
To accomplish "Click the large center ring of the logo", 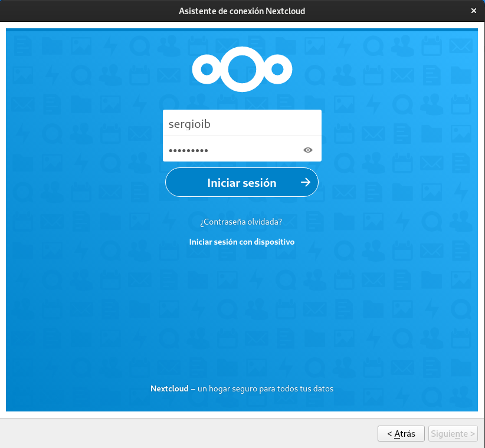I will (242, 56).
